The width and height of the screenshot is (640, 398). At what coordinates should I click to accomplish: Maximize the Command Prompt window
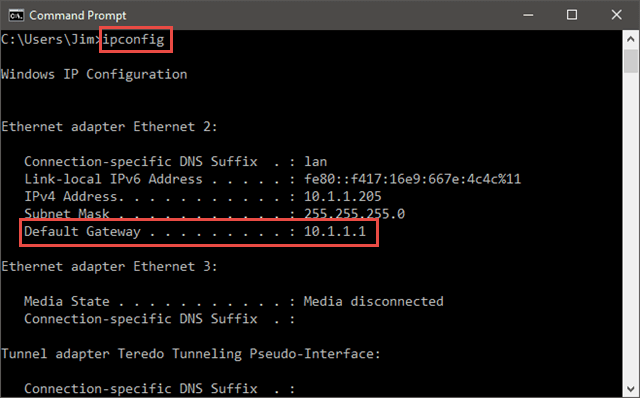click(x=572, y=15)
